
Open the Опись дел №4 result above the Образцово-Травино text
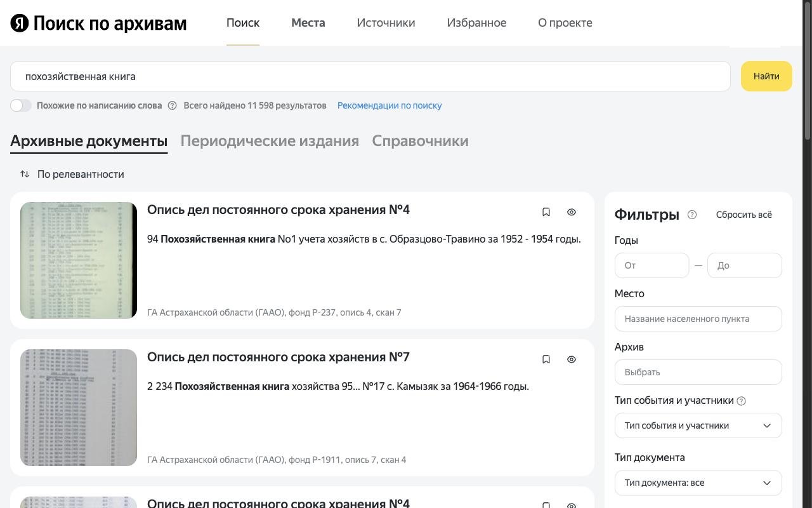pos(278,210)
